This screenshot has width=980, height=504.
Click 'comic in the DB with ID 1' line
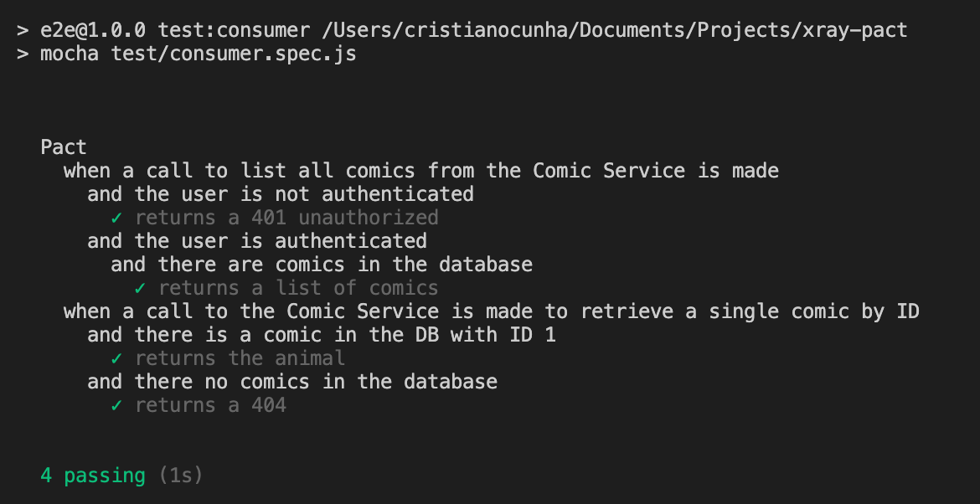pos(322,336)
